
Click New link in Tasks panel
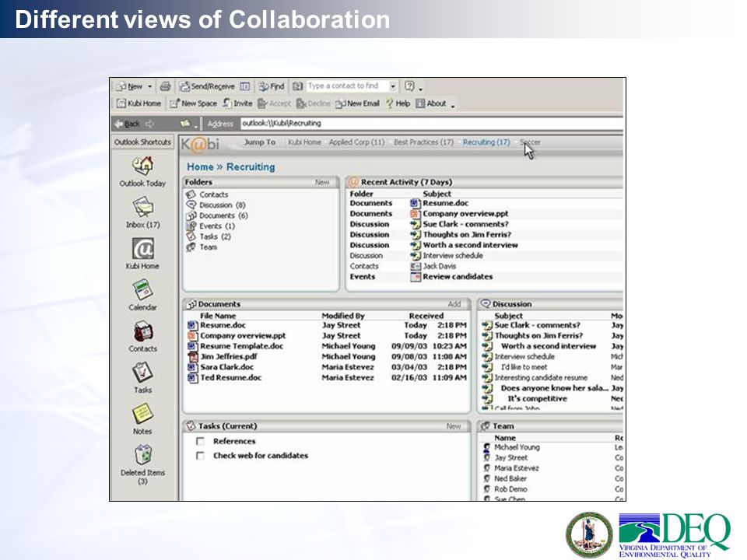click(x=454, y=426)
